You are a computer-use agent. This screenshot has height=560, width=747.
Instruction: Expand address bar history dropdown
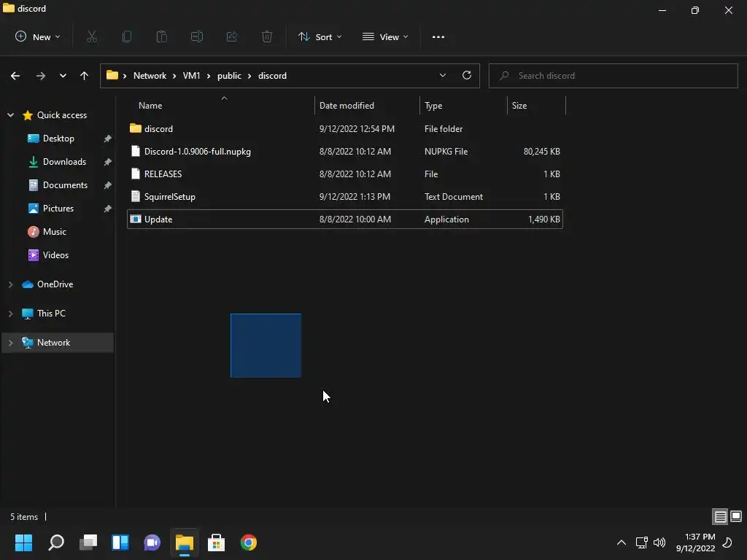443,75
